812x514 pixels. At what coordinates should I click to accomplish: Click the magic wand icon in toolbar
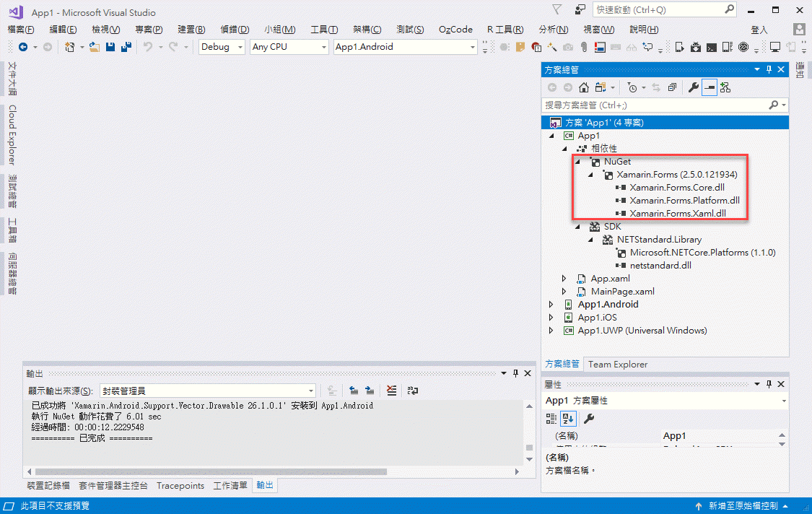552,47
